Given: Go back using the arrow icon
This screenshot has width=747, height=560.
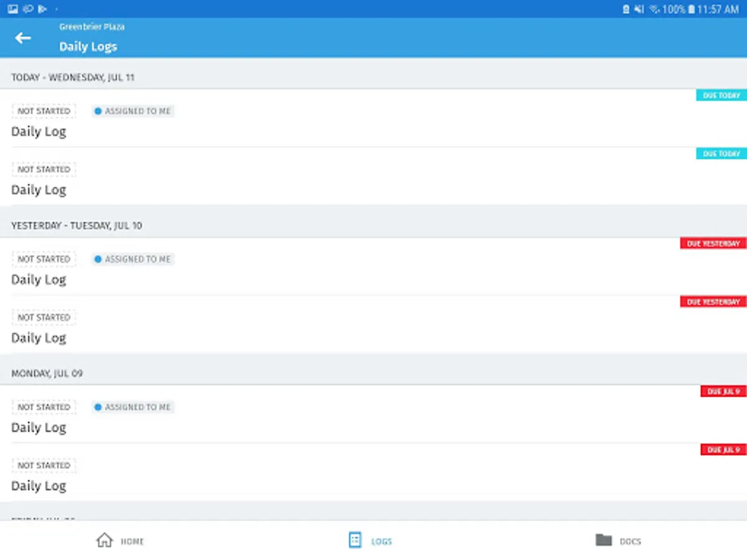Looking at the screenshot, I should coord(23,38).
